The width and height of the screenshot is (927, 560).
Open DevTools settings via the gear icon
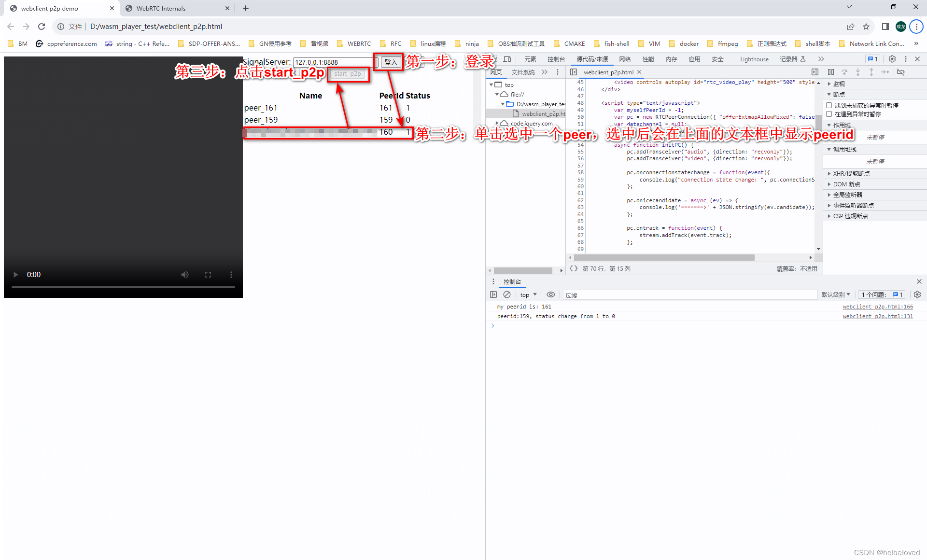point(892,59)
